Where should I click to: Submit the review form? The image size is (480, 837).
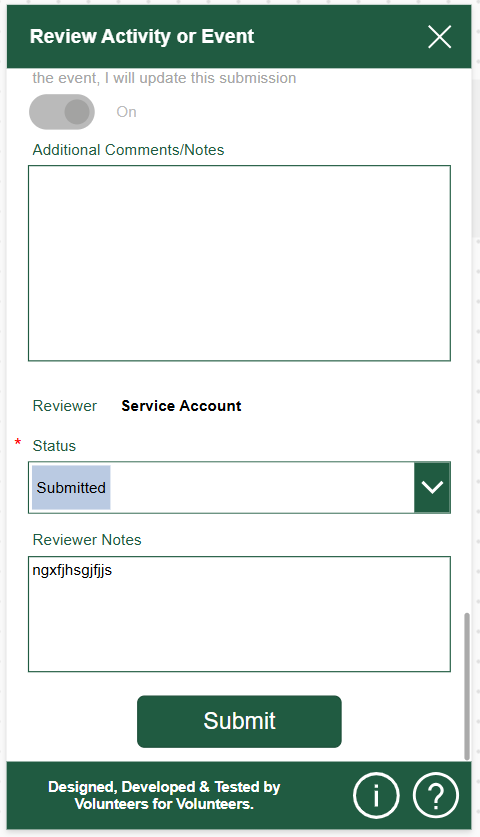(x=239, y=721)
